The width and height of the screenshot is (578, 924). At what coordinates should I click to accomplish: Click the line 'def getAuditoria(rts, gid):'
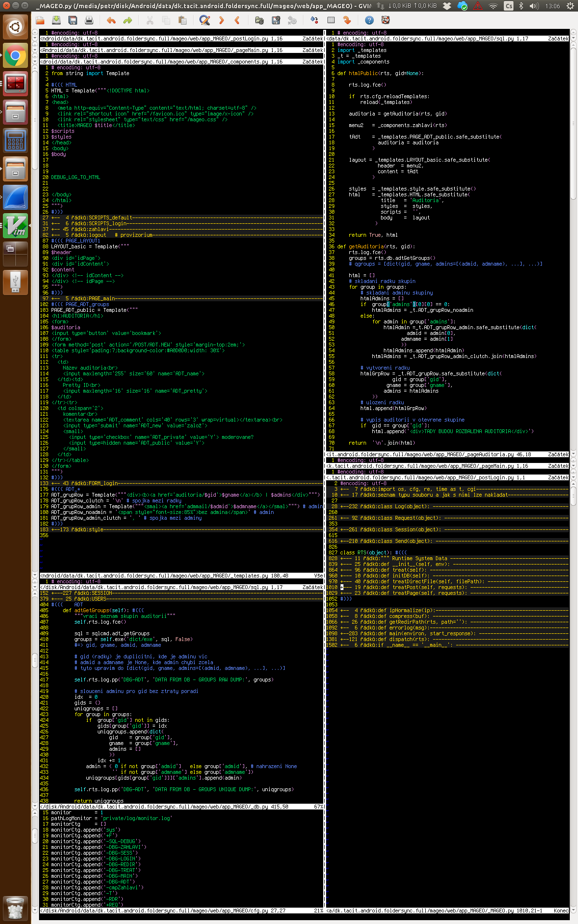coord(376,246)
